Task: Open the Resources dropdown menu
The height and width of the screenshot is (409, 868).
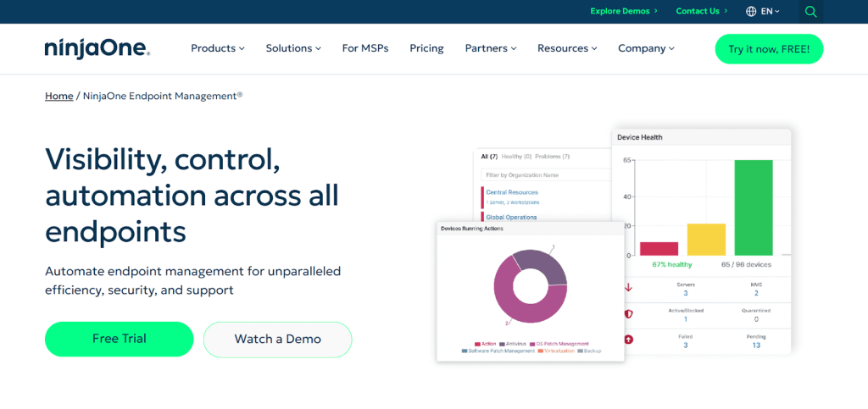Action: click(567, 48)
